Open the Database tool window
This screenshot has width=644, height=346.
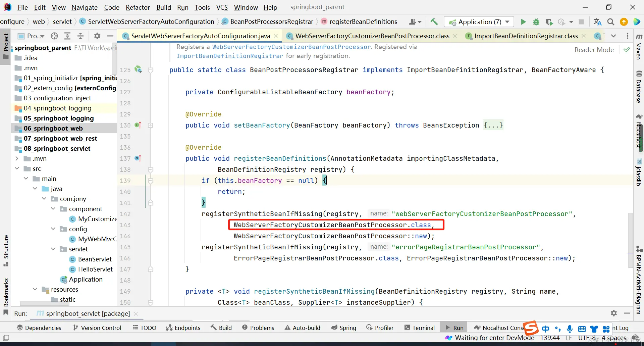[x=639, y=87]
